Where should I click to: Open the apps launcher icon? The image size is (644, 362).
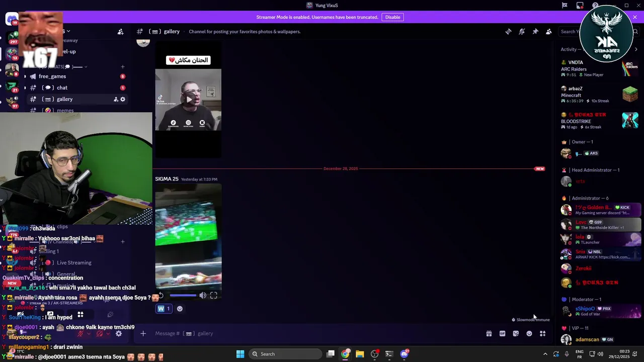[x=543, y=333]
